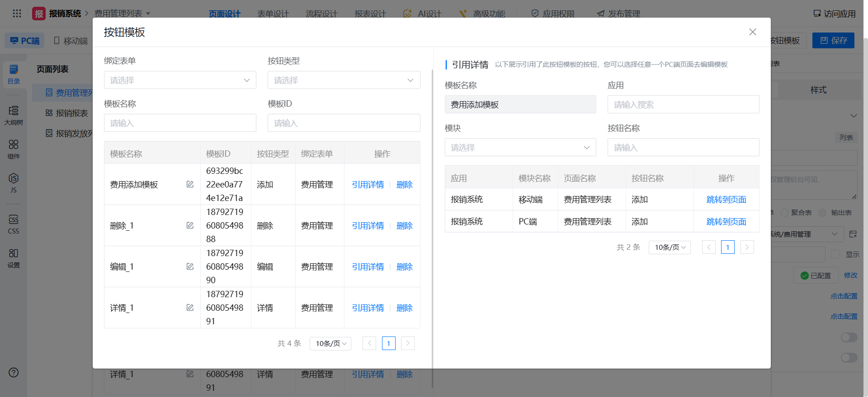The height and width of the screenshot is (397, 868).
Task: Click the 应用 search input field
Action: 683,104
